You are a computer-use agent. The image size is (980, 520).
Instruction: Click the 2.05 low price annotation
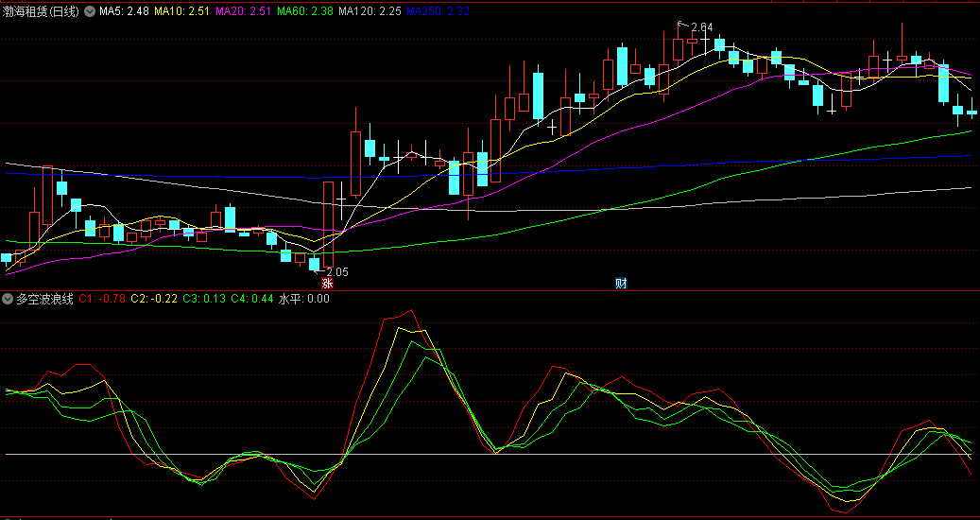point(337,272)
